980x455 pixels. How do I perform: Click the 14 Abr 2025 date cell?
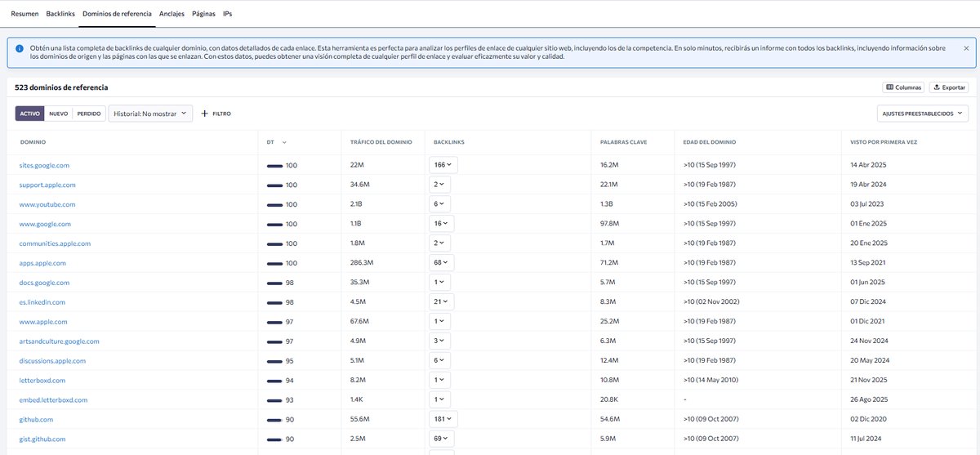coord(869,165)
